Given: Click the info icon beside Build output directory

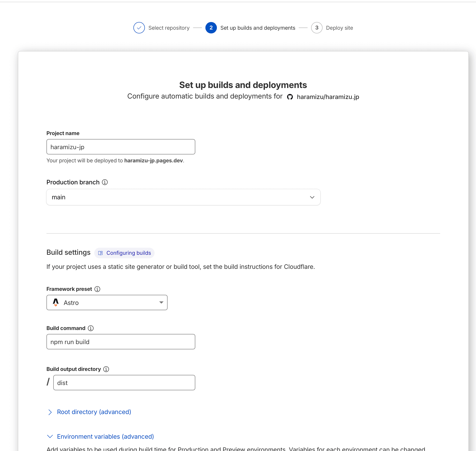Looking at the screenshot, I should pyautogui.click(x=106, y=369).
